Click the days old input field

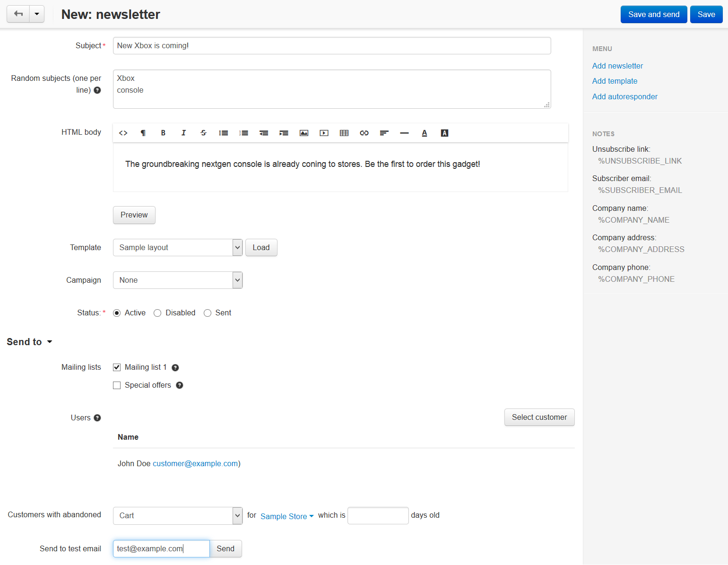pyautogui.click(x=378, y=515)
